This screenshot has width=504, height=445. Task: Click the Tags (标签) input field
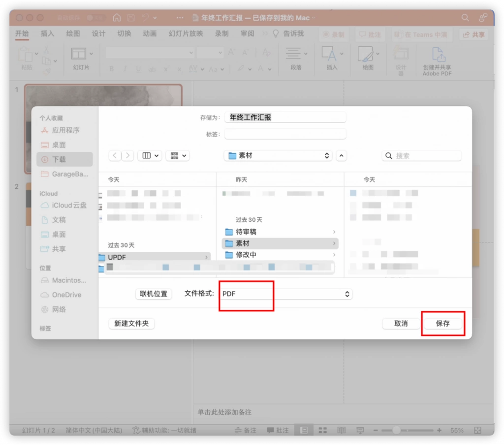[x=285, y=134]
